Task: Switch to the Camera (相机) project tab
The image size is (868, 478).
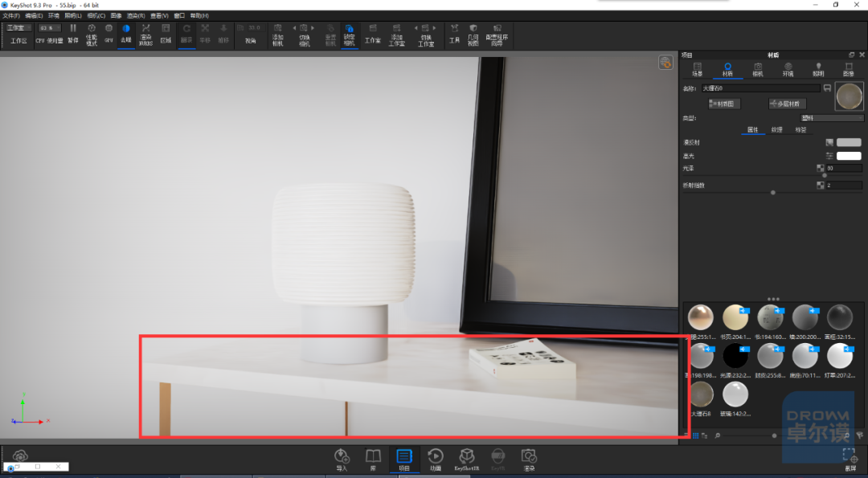Action: pyautogui.click(x=758, y=70)
